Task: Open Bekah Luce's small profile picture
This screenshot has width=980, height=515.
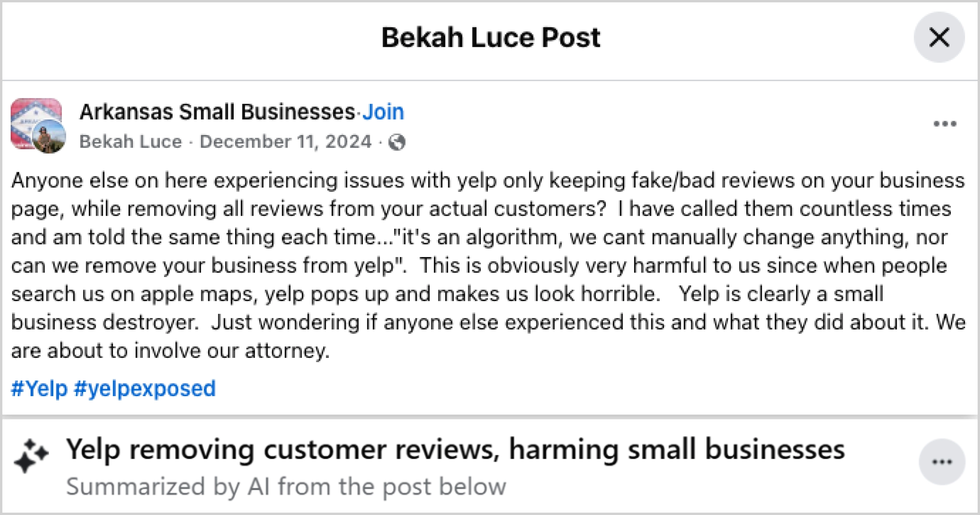Action: [x=49, y=137]
